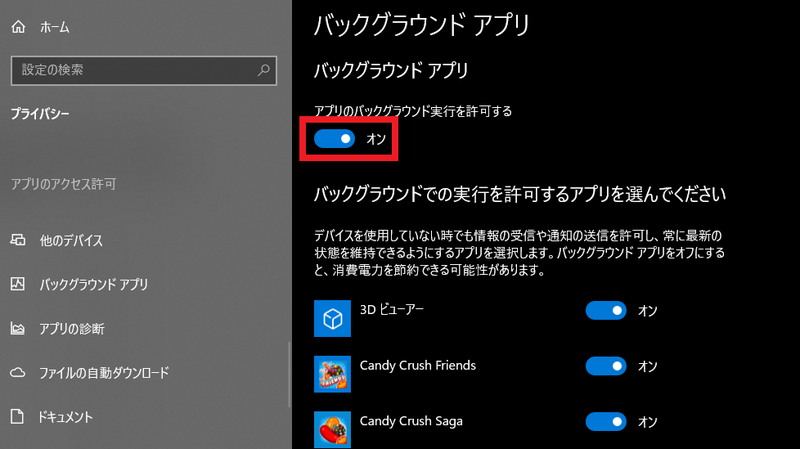This screenshot has width=800, height=449.
Task: Open アプリの診断 sidebar item
Action: point(72,329)
